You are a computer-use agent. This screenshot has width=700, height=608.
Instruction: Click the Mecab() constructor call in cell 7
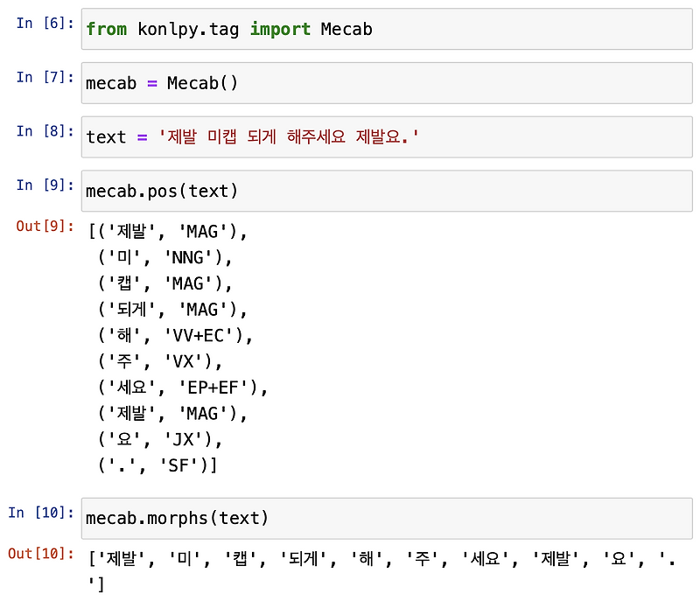(202, 83)
